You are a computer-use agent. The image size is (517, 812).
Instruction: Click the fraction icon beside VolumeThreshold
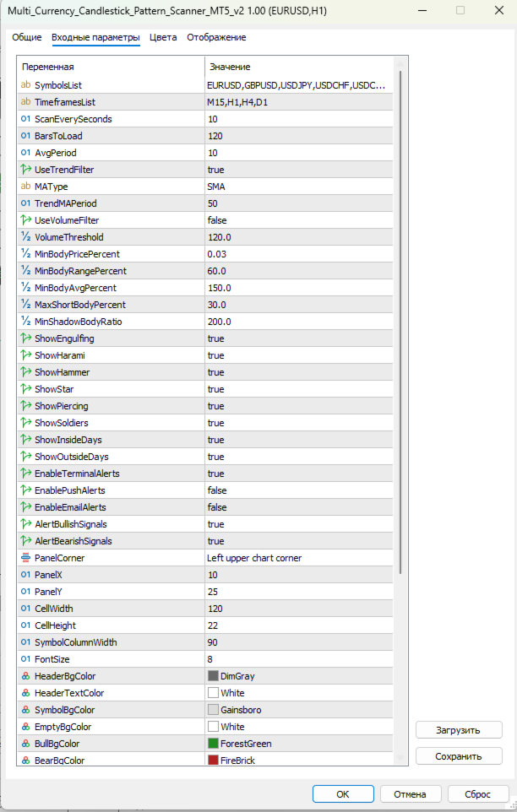click(25, 237)
